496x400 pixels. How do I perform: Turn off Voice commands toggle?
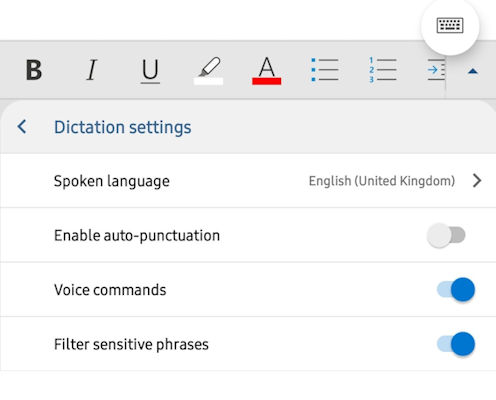[x=456, y=289]
